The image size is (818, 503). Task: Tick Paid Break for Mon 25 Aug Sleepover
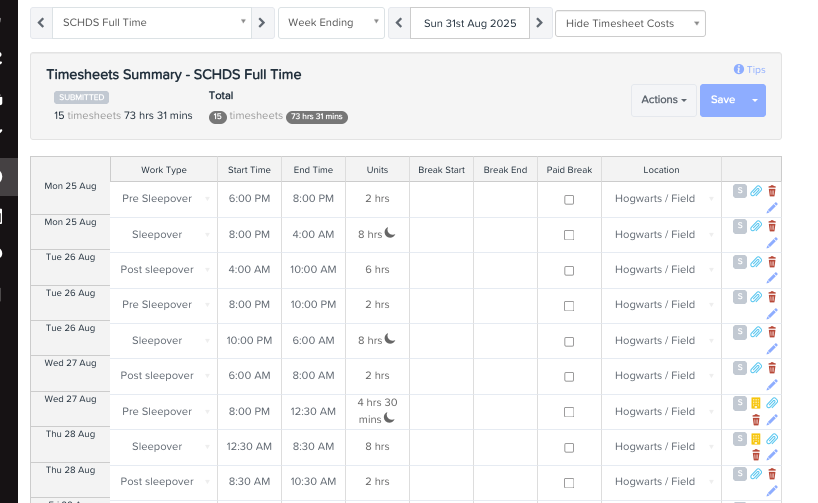[569, 235]
